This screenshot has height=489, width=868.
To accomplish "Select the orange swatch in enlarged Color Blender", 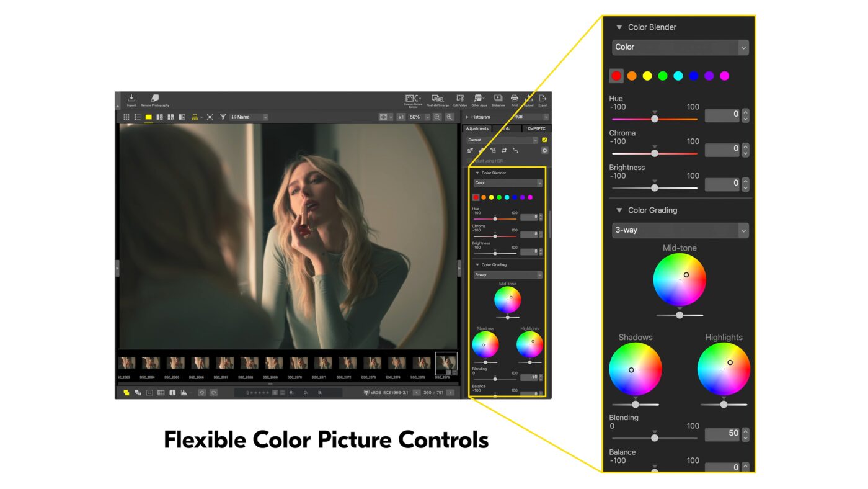I will [632, 76].
